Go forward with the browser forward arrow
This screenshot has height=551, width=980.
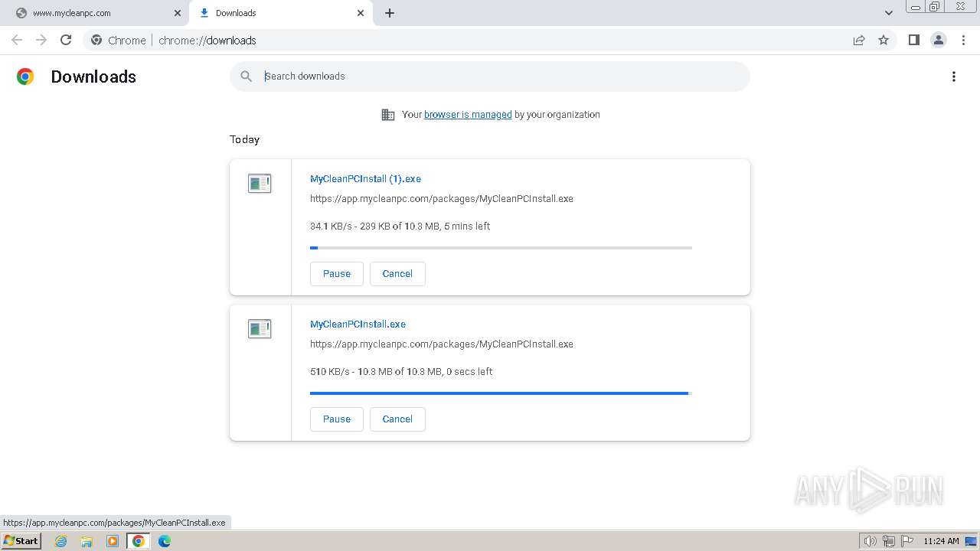(x=41, y=40)
